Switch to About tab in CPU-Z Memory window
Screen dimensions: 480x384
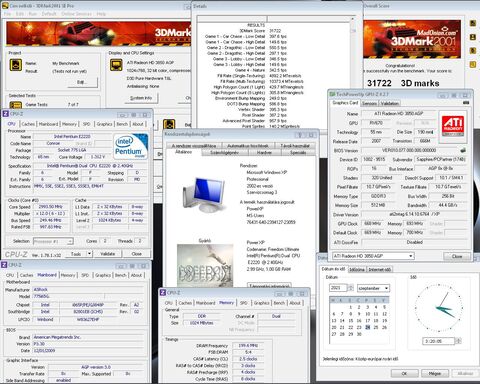click(295, 303)
